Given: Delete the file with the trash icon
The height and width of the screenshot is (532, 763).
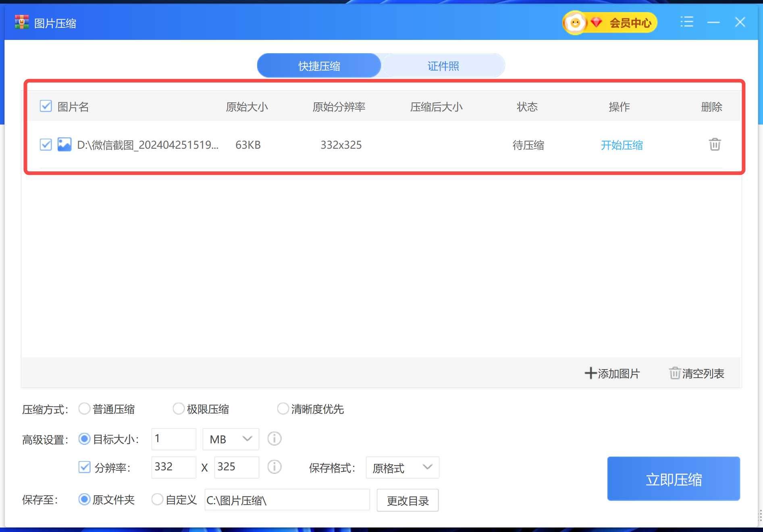Looking at the screenshot, I should coord(715,144).
